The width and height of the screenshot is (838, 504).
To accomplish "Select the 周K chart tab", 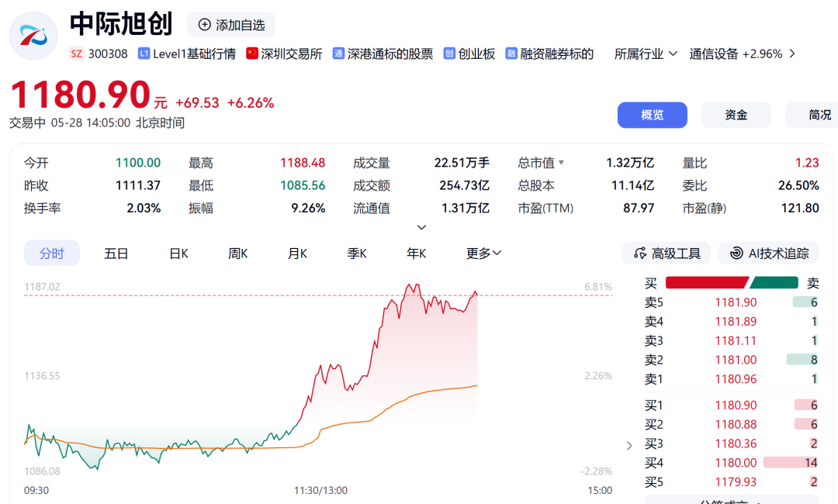I will (238, 253).
